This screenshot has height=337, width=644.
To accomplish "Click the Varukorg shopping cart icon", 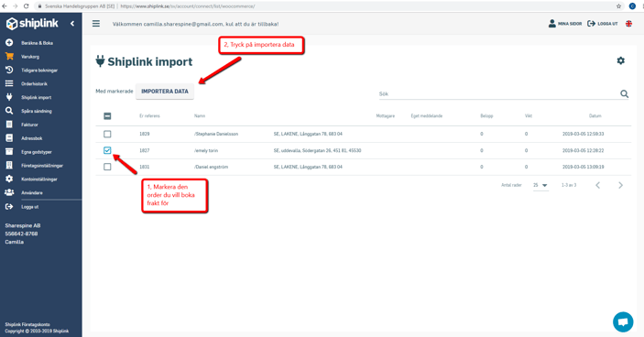I will click(x=9, y=57).
